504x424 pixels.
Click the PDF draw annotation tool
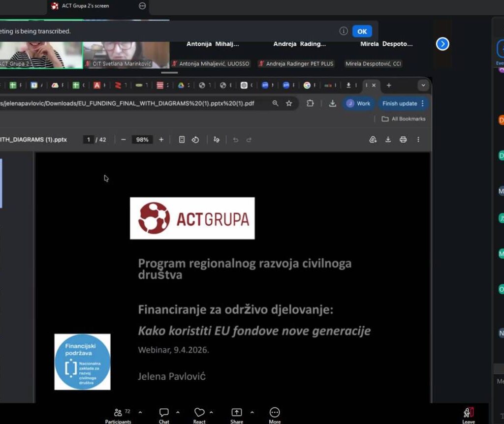216,140
